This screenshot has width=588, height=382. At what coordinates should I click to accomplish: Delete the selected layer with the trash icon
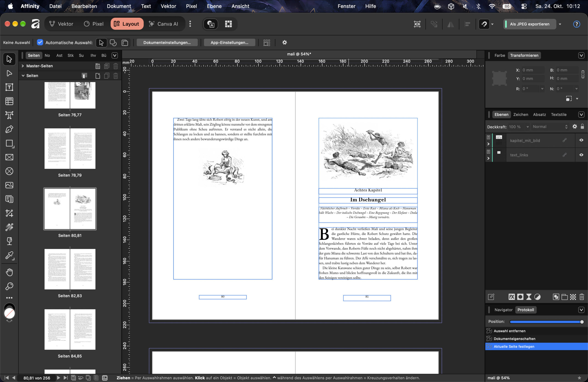[582, 297]
